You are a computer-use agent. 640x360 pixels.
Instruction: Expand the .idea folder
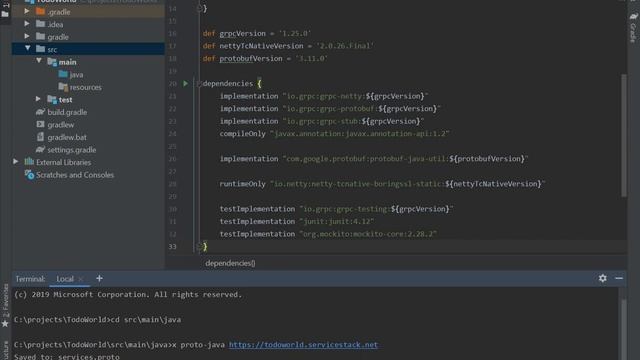pos(27,24)
